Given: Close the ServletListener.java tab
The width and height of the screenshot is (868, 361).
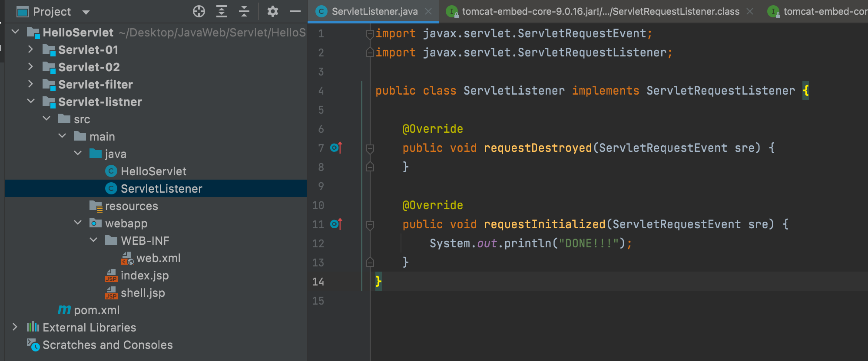Looking at the screenshot, I should pyautogui.click(x=428, y=12).
